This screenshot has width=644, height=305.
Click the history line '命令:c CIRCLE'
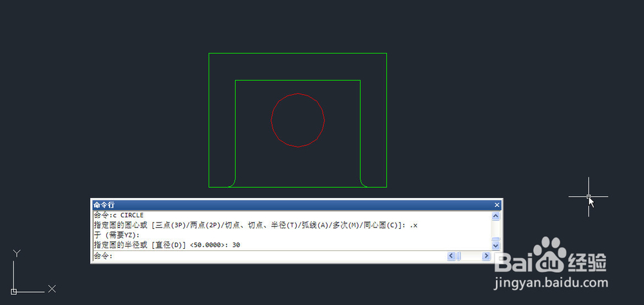pyautogui.click(x=118, y=215)
